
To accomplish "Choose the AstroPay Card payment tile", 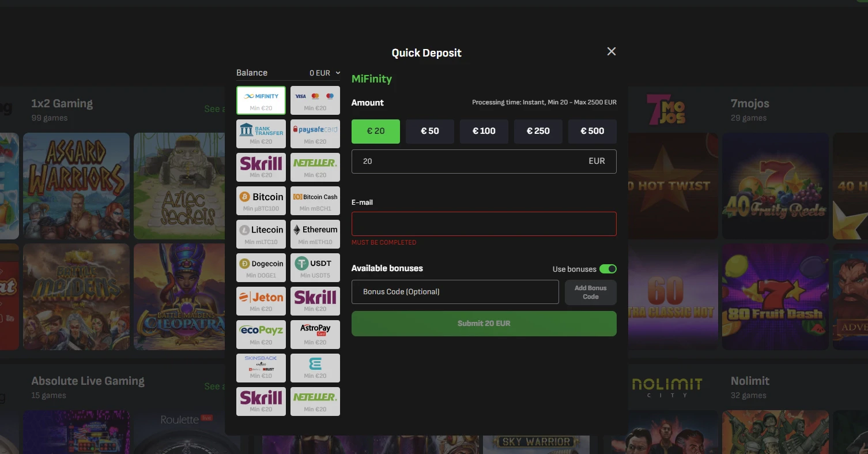I will coord(315,335).
